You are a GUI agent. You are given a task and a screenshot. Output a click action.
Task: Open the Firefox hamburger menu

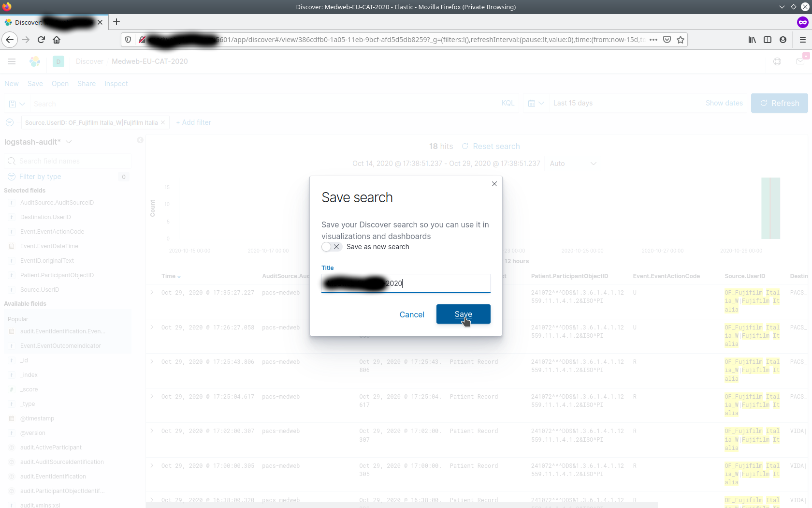803,40
